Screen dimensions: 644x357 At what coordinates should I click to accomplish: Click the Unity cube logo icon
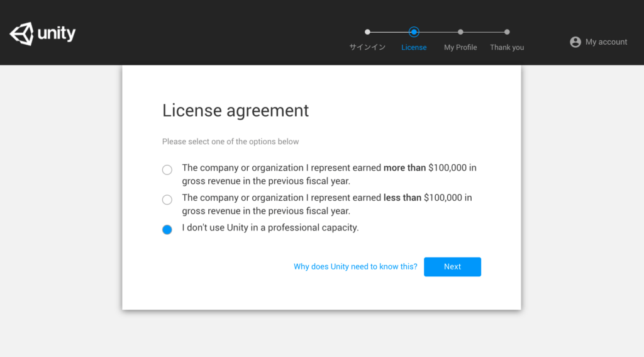pyautogui.click(x=21, y=33)
